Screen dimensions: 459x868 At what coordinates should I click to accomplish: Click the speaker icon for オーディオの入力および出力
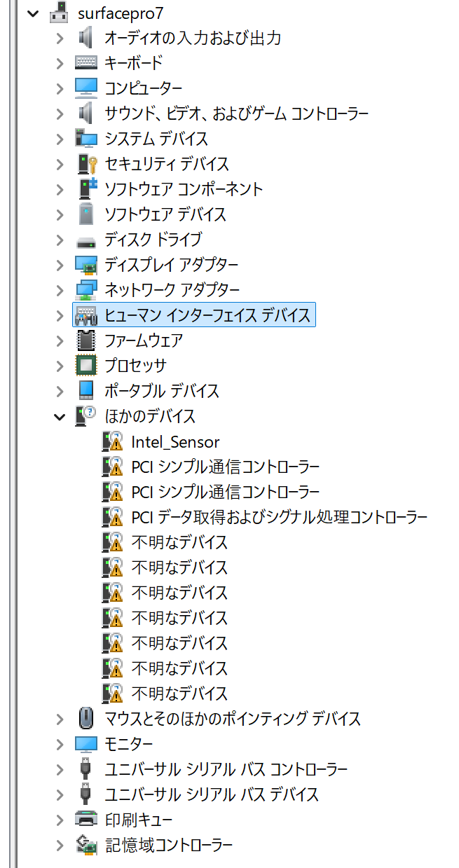pyautogui.click(x=85, y=37)
